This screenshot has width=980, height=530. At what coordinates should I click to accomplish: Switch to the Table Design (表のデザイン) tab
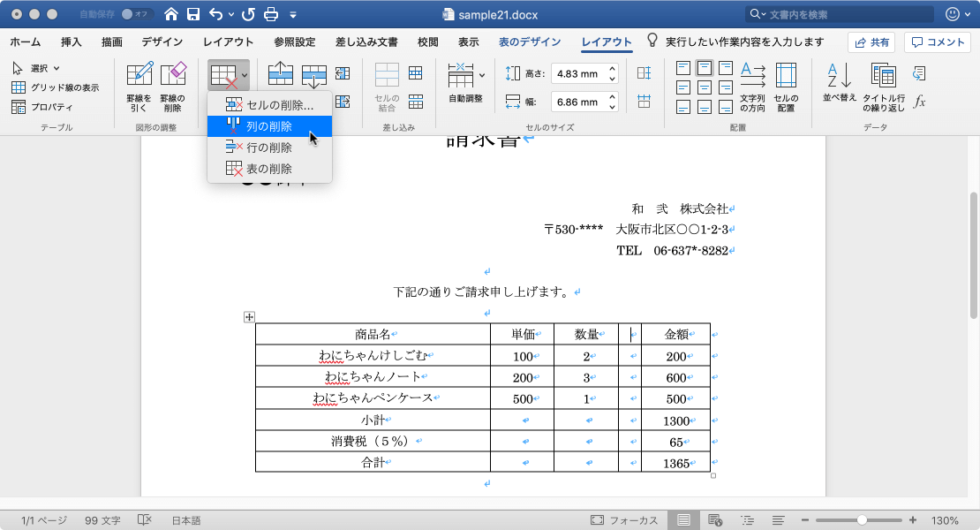coord(530,42)
